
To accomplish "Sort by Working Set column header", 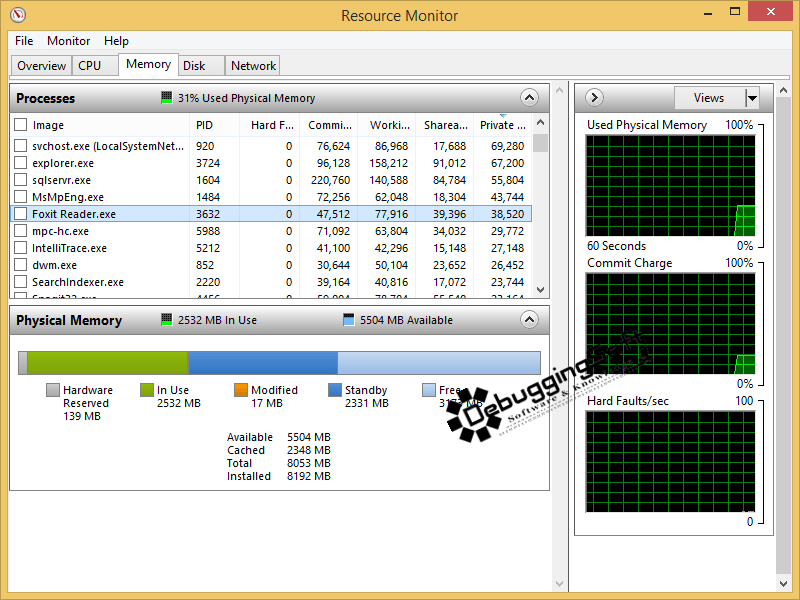I will coord(387,125).
